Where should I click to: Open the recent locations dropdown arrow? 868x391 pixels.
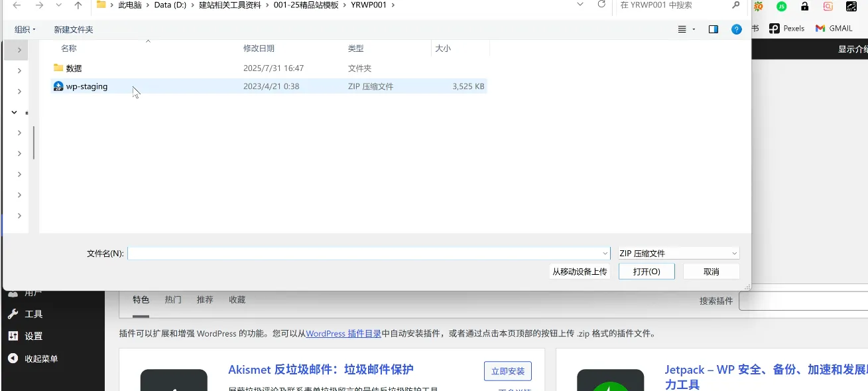[59, 5]
